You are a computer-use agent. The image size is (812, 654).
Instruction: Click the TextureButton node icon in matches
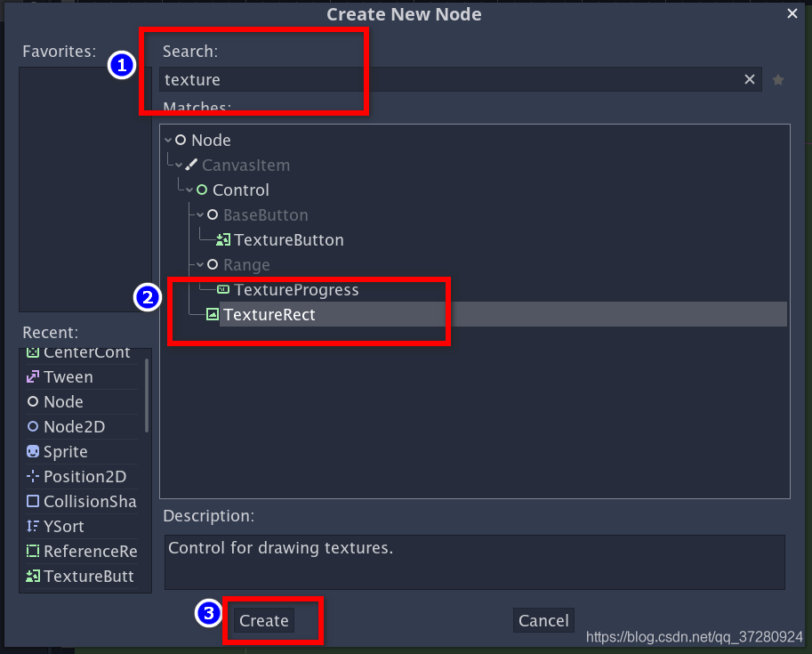tap(222, 240)
